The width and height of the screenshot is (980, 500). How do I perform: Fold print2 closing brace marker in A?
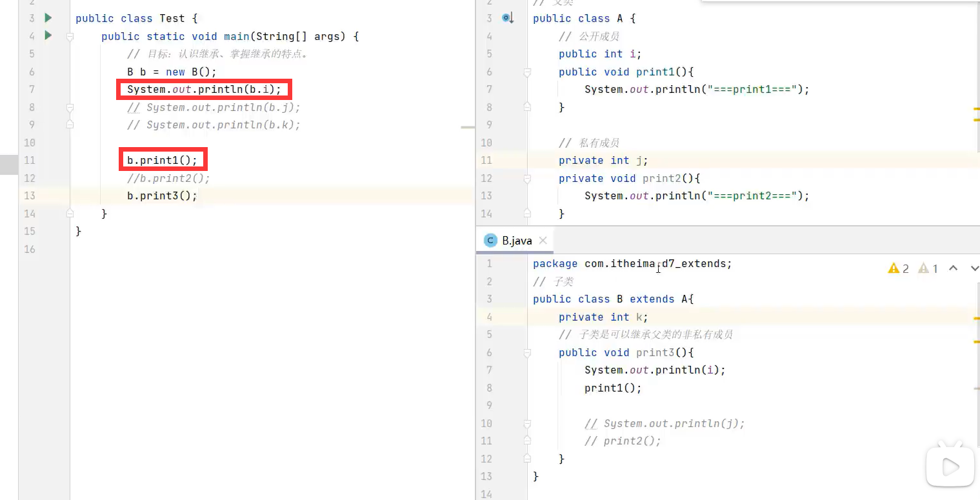(527, 214)
